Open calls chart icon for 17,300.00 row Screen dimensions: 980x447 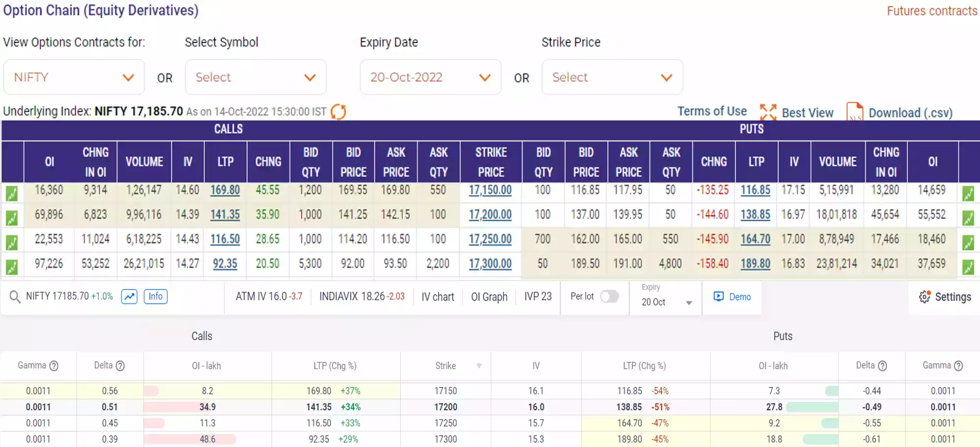12,267
